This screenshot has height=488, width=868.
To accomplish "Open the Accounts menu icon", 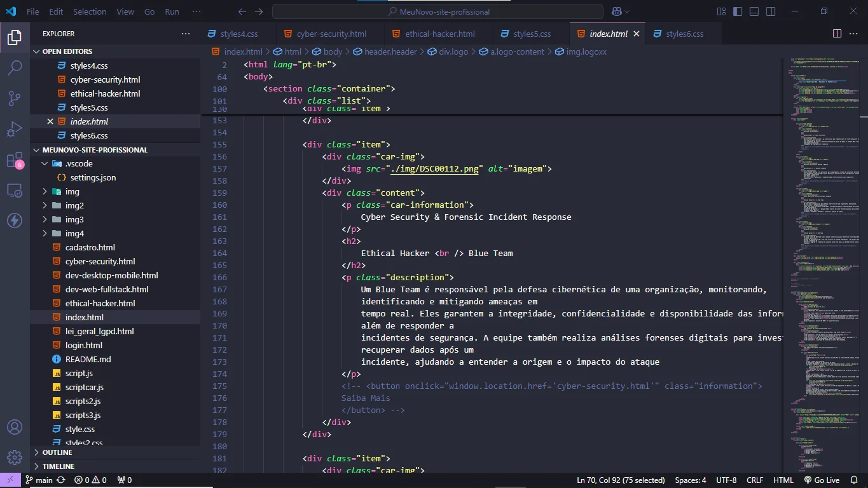I will click(15, 428).
